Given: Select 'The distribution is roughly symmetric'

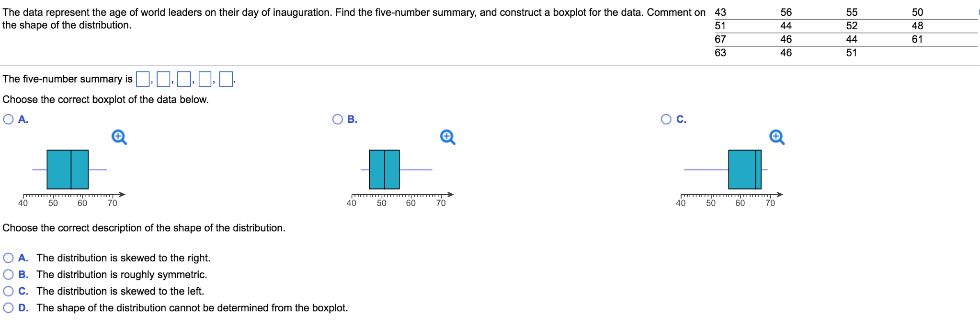Looking at the screenshot, I should click(x=8, y=274).
